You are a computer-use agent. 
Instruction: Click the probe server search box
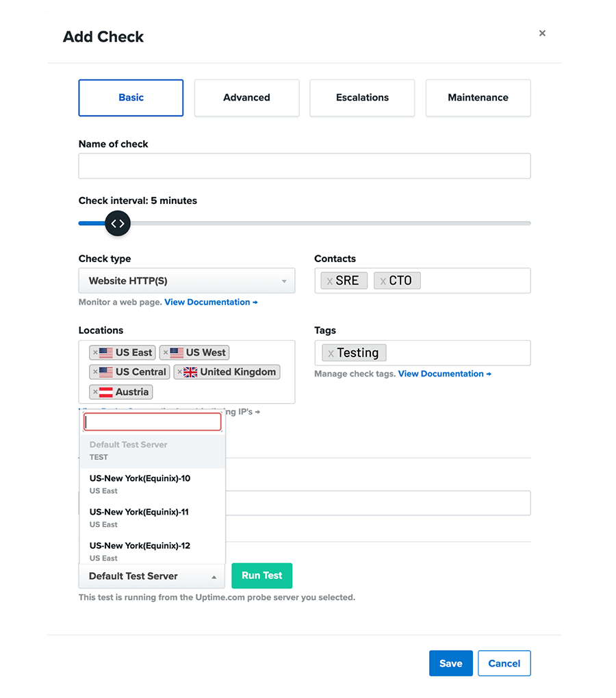click(153, 422)
